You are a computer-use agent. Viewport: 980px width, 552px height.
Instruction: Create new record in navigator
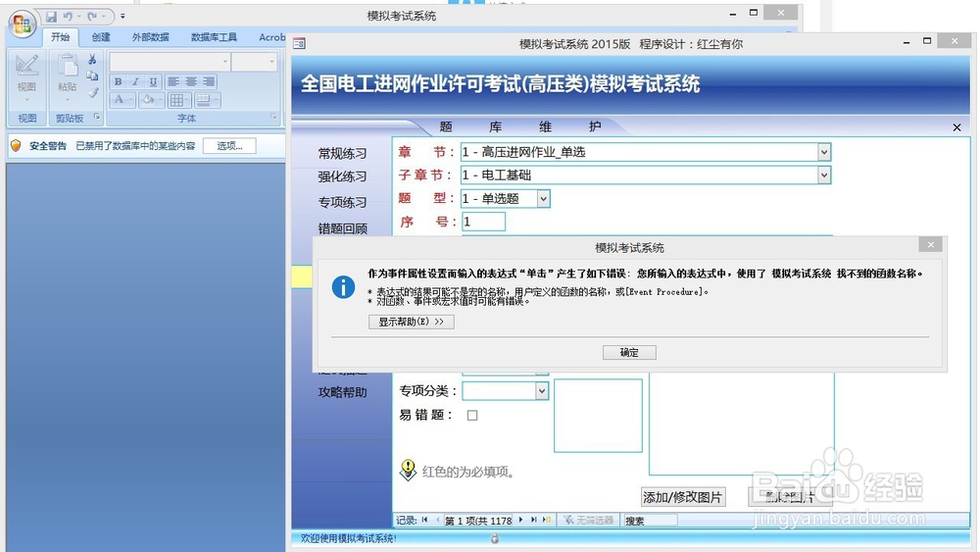tap(546, 520)
